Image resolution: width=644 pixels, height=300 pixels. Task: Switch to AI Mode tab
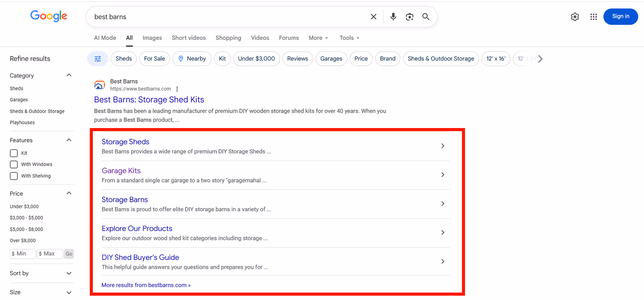(105, 38)
